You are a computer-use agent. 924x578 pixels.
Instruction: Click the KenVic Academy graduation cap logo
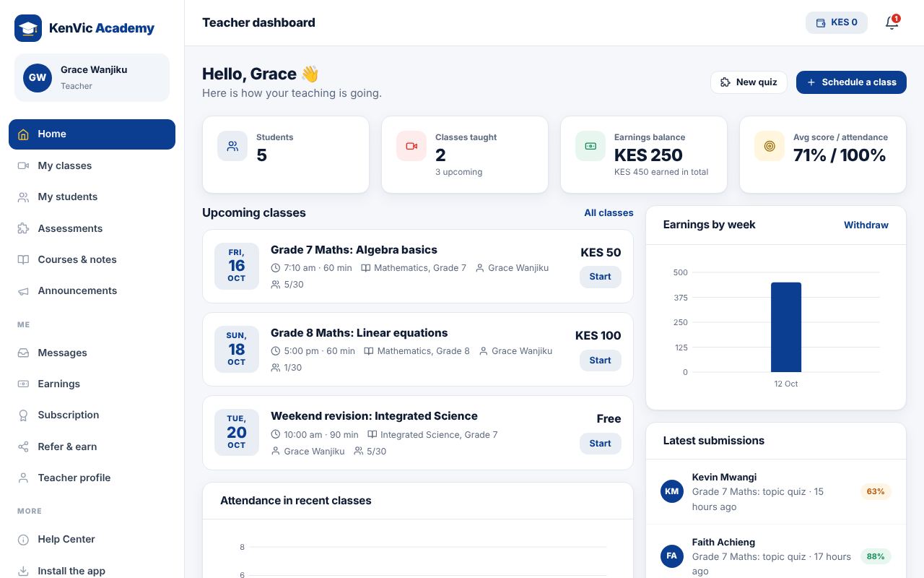coord(28,28)
